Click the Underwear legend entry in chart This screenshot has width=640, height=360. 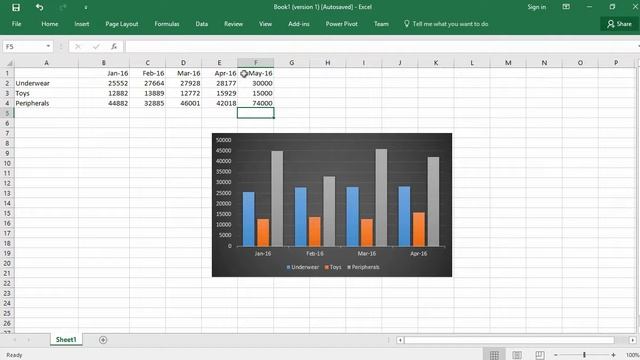(303, 267)
